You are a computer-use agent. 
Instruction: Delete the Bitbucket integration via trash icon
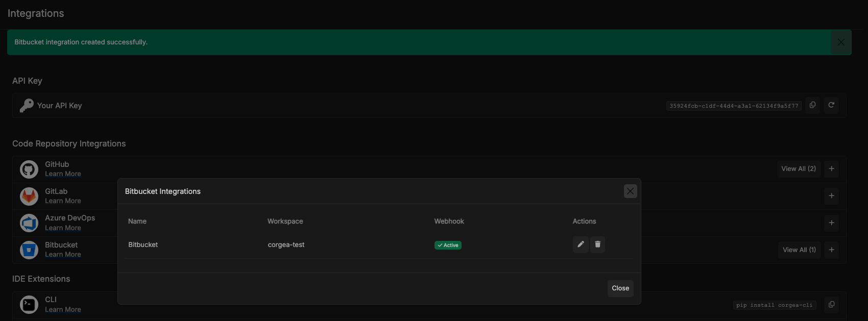[x=597, y=244]
